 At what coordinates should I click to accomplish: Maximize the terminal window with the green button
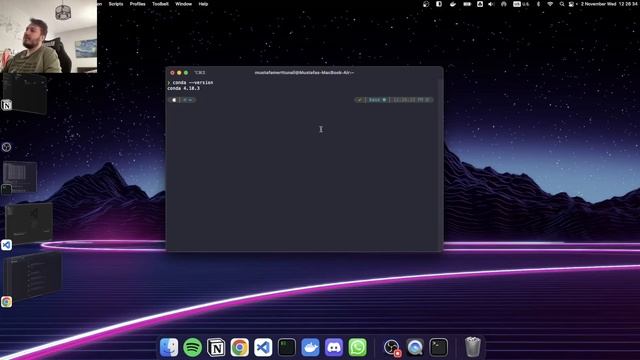(186, 73)
